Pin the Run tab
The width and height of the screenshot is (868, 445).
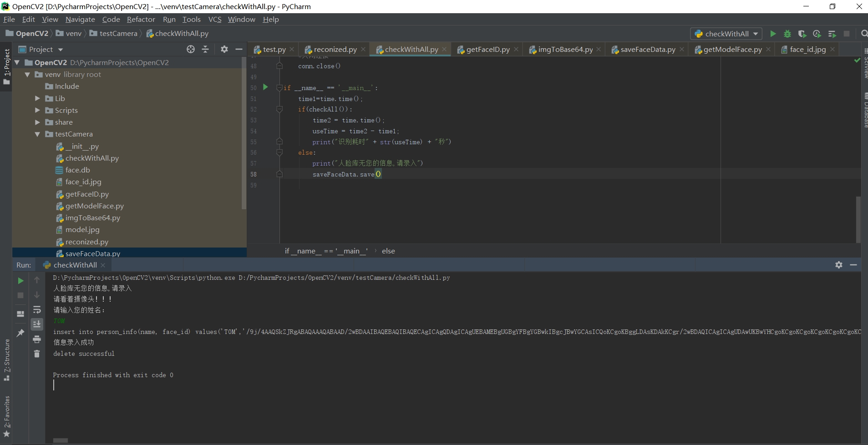(20, 333)
